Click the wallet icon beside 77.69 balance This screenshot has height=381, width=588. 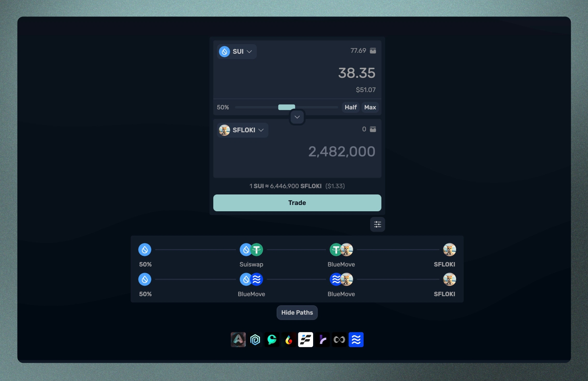pos(373,50)
